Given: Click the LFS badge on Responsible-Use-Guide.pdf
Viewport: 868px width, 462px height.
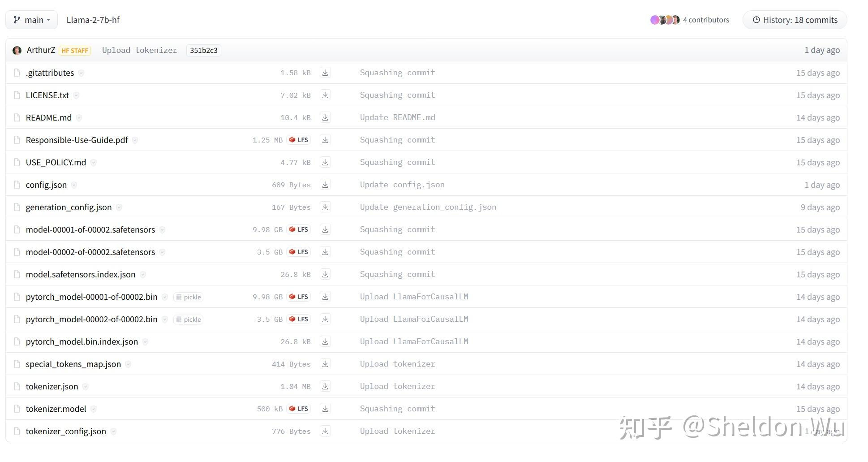Looking at the screenshot, I should (x=298, y=140).
